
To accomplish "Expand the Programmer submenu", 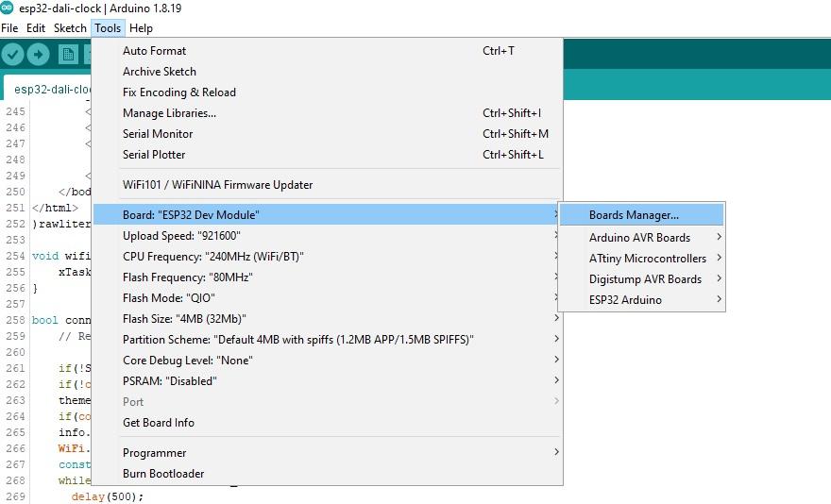I will click(326, 453).
